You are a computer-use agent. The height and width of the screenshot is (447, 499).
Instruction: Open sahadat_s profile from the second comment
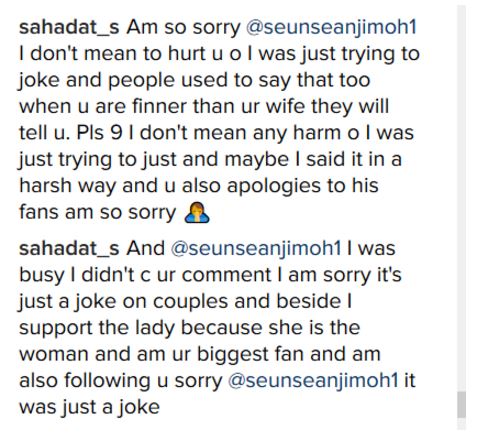point(69,248)
